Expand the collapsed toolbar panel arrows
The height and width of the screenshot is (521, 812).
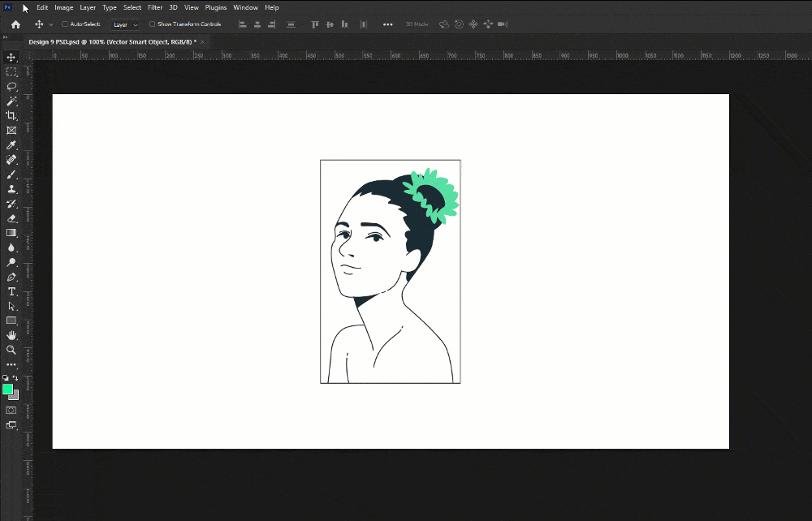(5, 37)
